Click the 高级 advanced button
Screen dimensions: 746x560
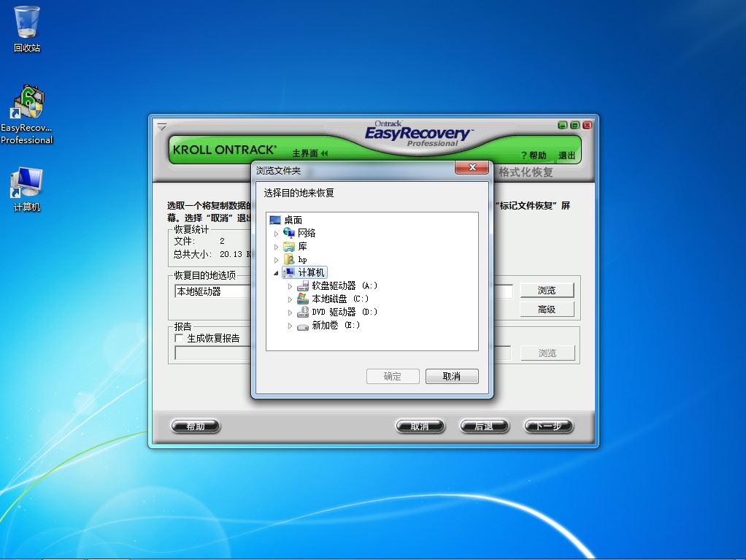[x=547, y=310]
